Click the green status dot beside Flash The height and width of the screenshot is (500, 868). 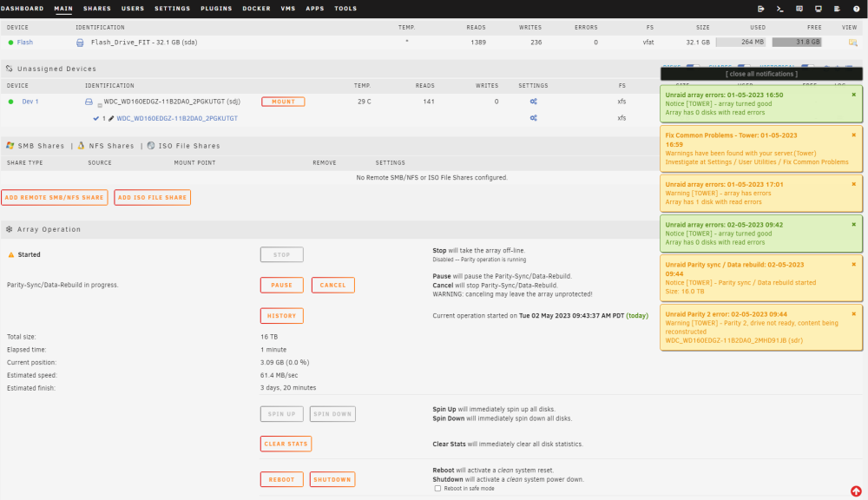(10, 42)
